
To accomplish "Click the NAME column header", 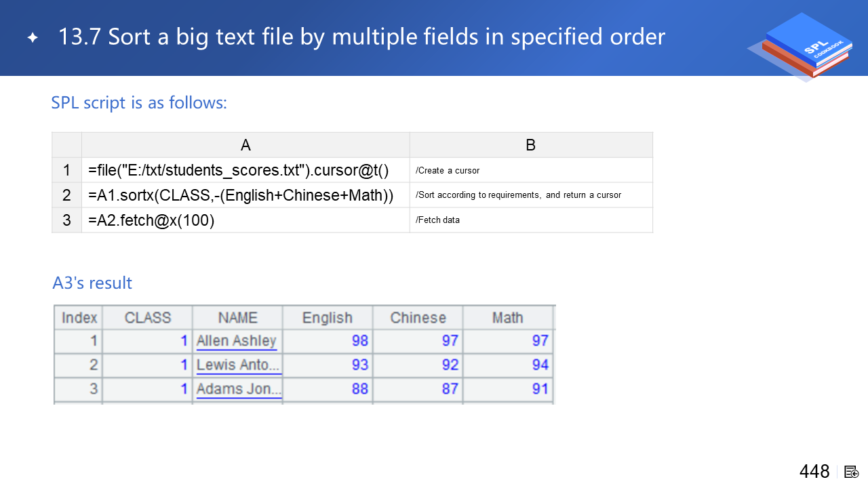I will [x=237, y=318].
